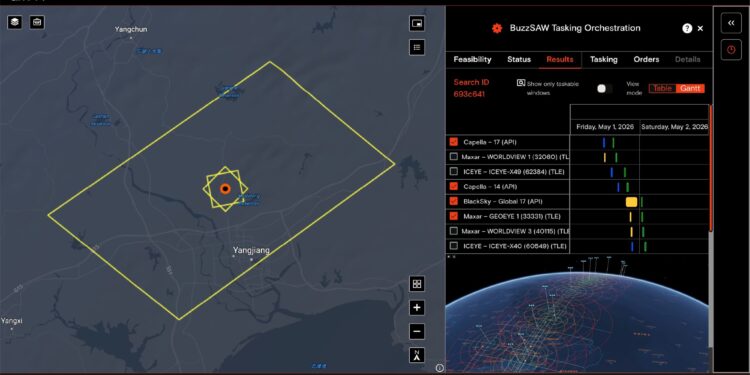Check ICEYE - ICEYE-X40 (60549) checkbox
The width and height of the screenshot is (750, 375).
(454, 246)
